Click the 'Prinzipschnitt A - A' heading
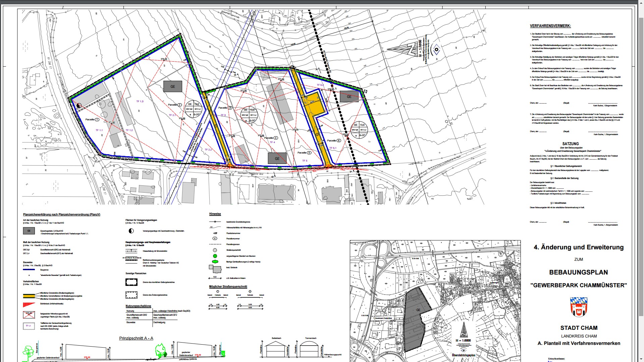This screenshot has height=362, width=644. point(136,338)
